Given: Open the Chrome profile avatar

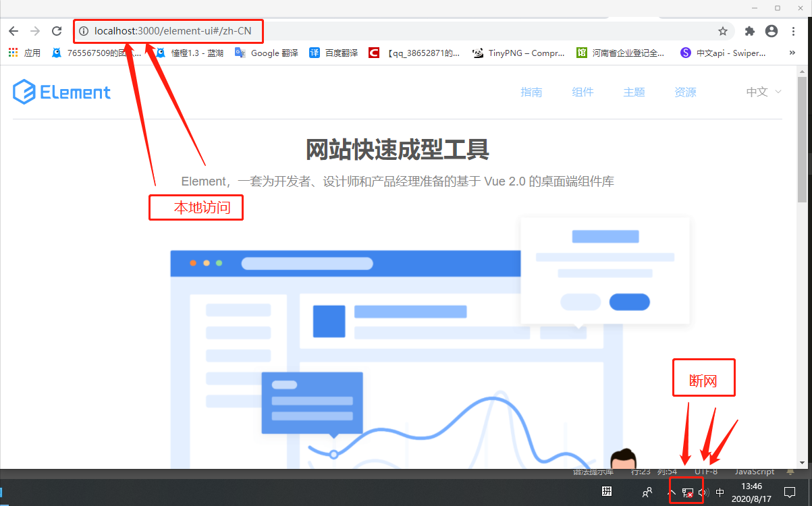Looking at the screenshot, I should [772, 31].
